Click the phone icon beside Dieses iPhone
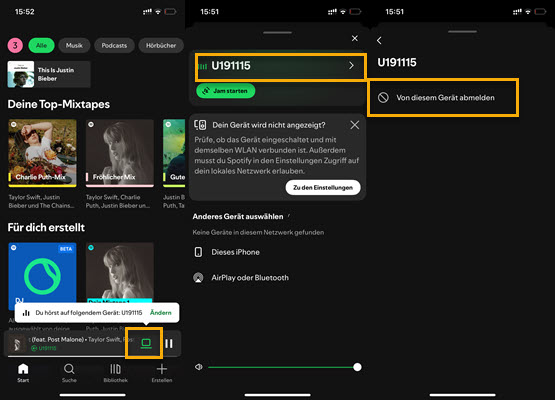The image size is (555, 400). coord(199,252)
